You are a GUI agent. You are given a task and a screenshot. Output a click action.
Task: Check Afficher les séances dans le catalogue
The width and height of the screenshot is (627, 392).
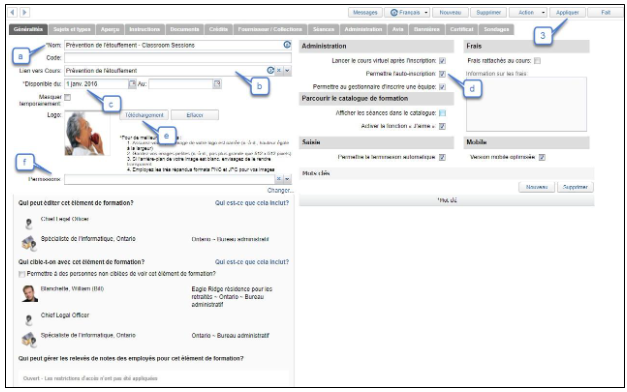[x=442, y=113]
